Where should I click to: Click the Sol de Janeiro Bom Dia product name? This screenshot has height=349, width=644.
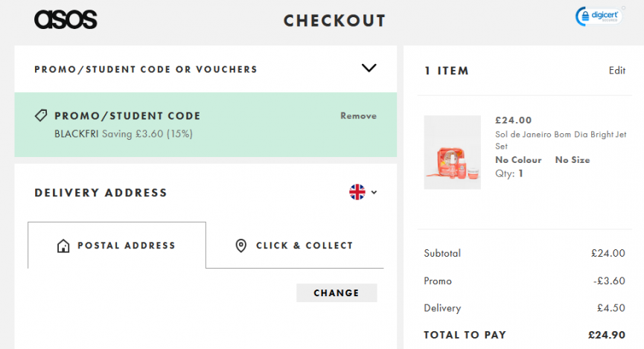(561, 140)
